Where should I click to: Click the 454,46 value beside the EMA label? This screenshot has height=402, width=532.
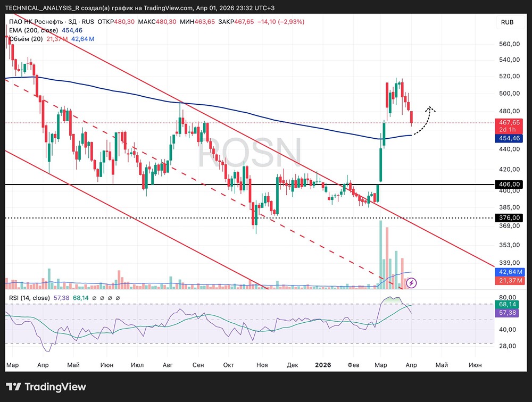pyautogui.click(x=72, y=30)
